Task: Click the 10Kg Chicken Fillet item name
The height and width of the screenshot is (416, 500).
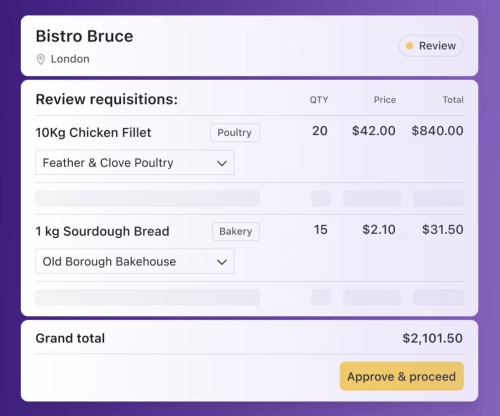Action: click(93, 133)
